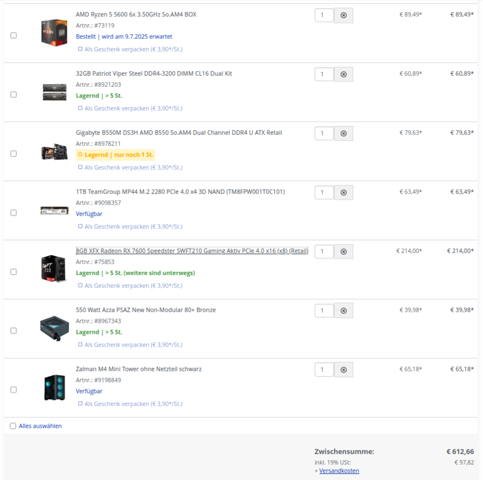
Task: Click refresh icon next to Patriot Viper quantity
Action: click(x=343, y=74)
